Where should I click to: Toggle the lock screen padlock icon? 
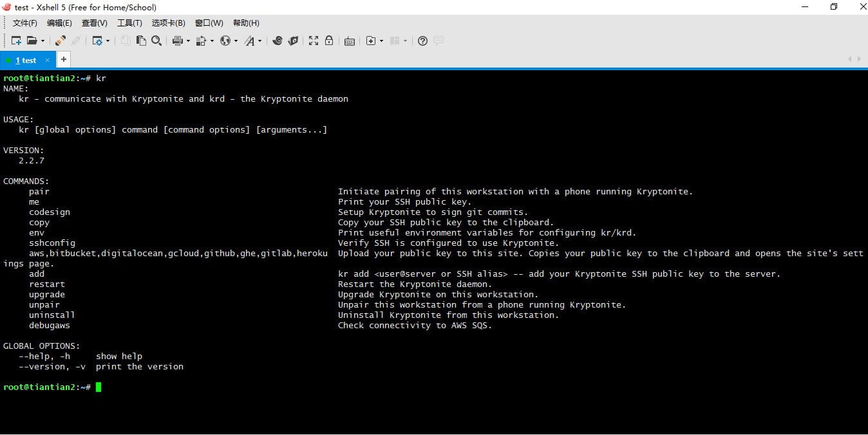click(x=329, y=41)
